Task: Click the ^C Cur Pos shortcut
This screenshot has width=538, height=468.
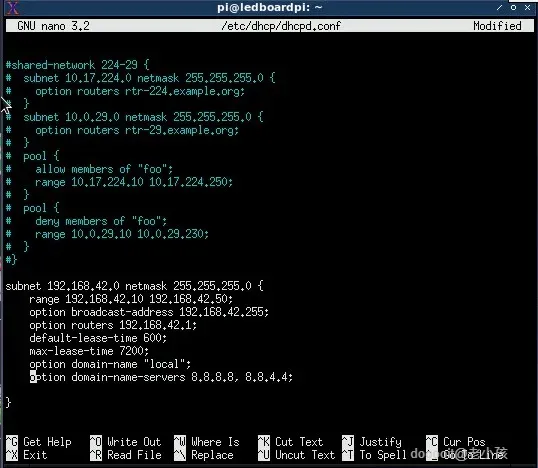Action: pos(456,442)
